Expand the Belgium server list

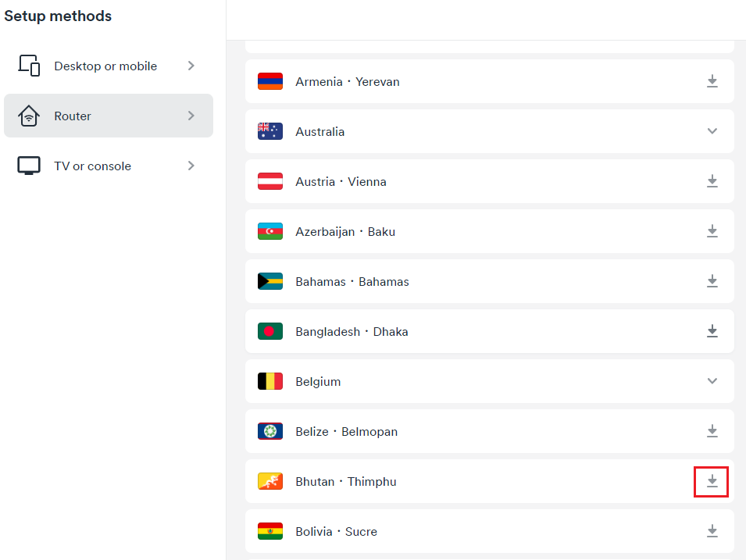(x=712, y=381)
